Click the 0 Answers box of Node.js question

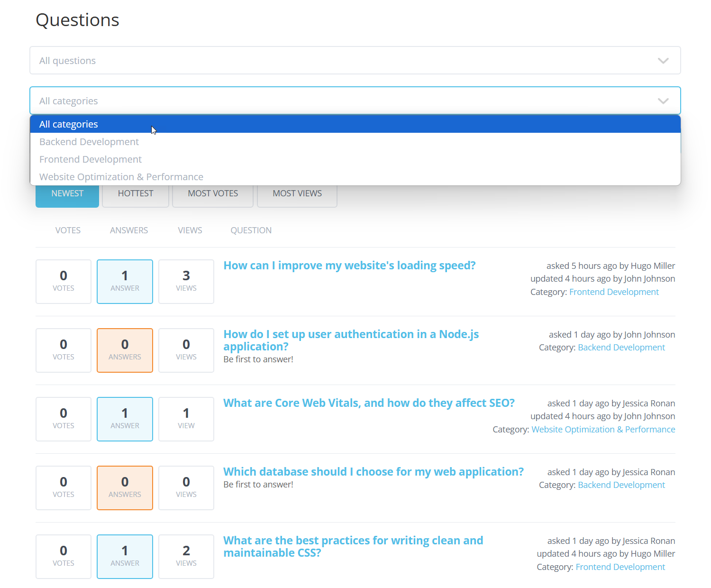pyautogui.click(x=125, y=350)
